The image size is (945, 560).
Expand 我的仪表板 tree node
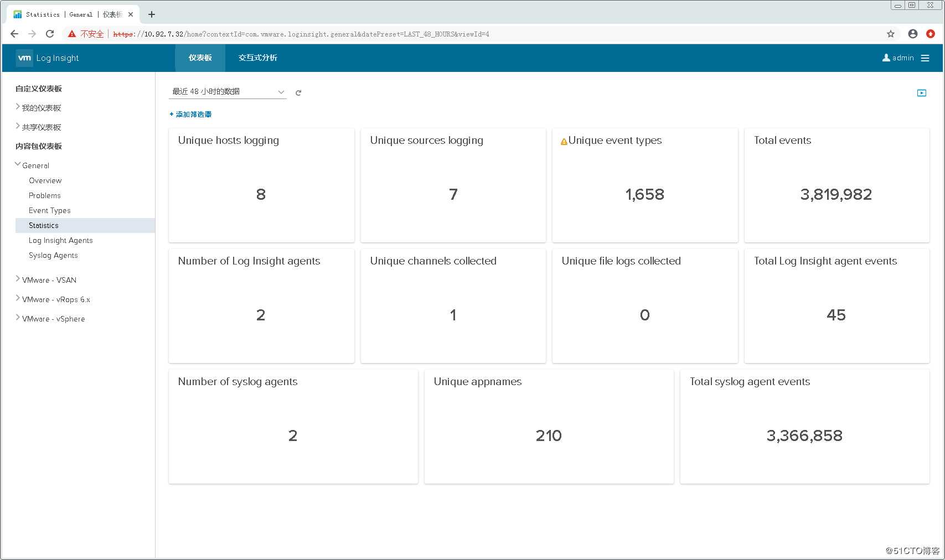pos(18,107)
